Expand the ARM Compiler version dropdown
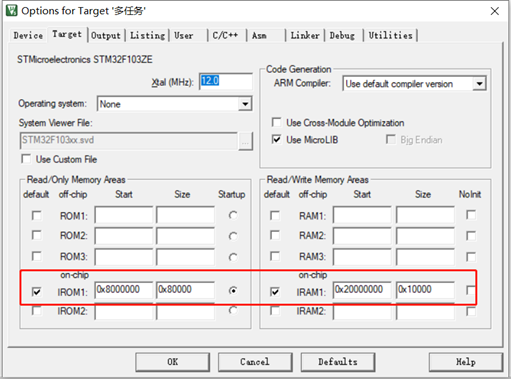 tap(479, 84)
